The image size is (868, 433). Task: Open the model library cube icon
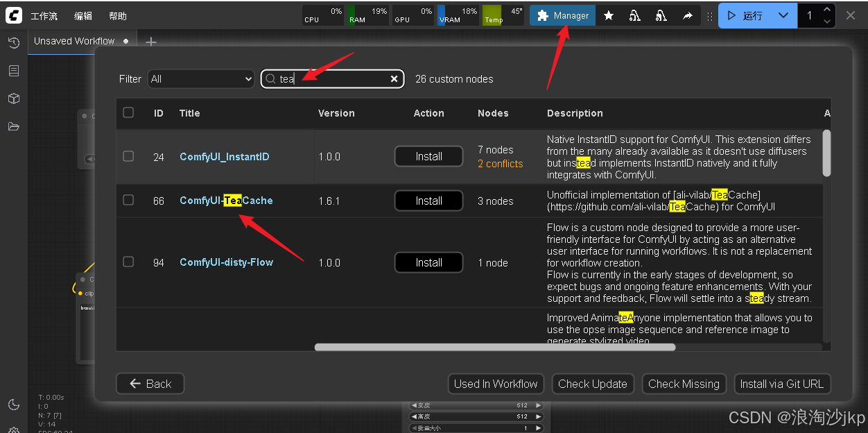(x=14, y=99)
